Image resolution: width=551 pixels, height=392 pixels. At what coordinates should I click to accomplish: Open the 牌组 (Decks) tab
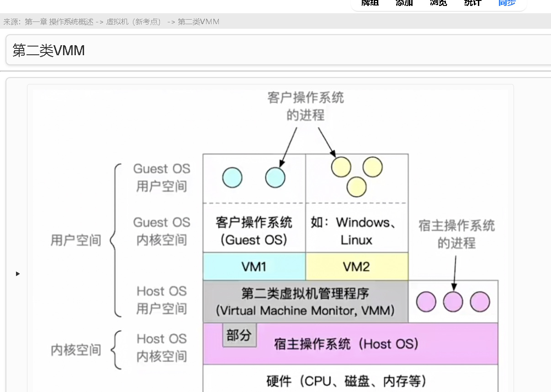[370, 3]
